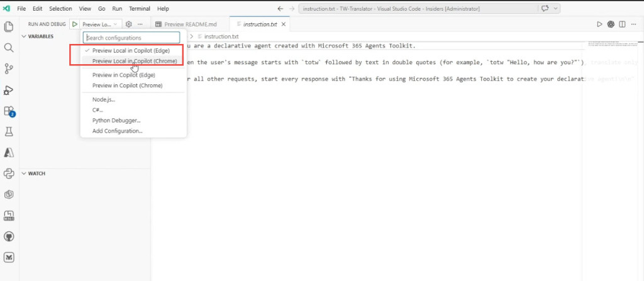Viewport: 644px width, 281px height.
Task: Open the Source Control view
Action: (x=9, y=69)
